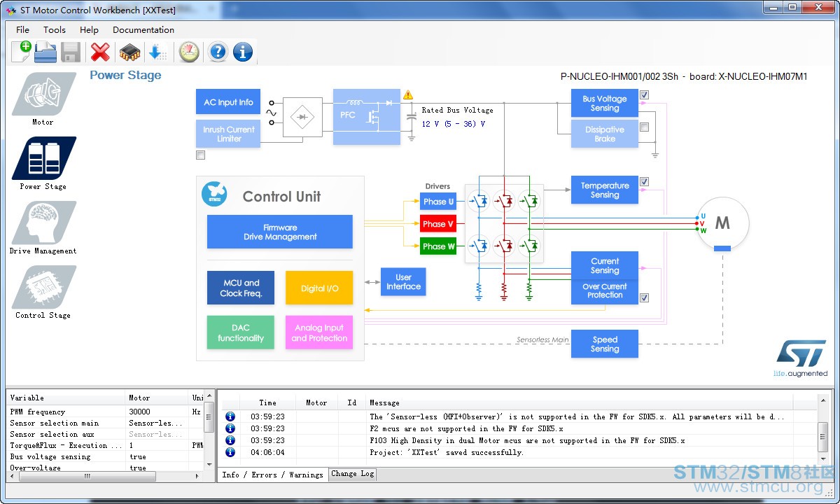Click the variable list vertical scrollbar down arrow
The width and height of the screenshot is (840, 504).
pyautogui.click(x=209, y=465)
